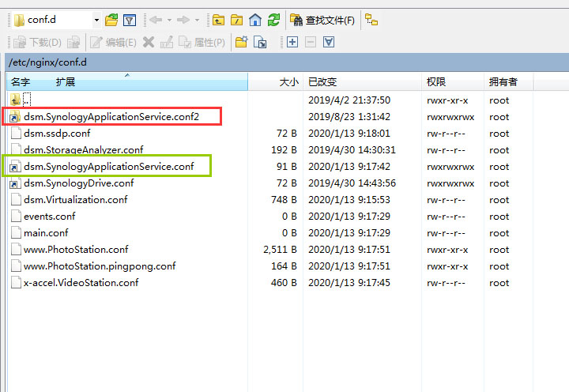
Task: Go back with left arrow icon
Action: [x=156, y=20]
